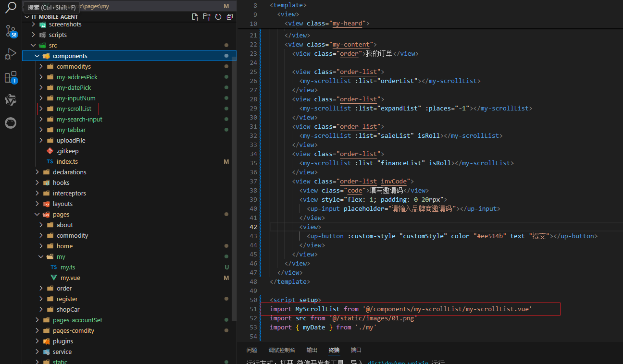Open the Extensions view with the 1 badge

11,77
